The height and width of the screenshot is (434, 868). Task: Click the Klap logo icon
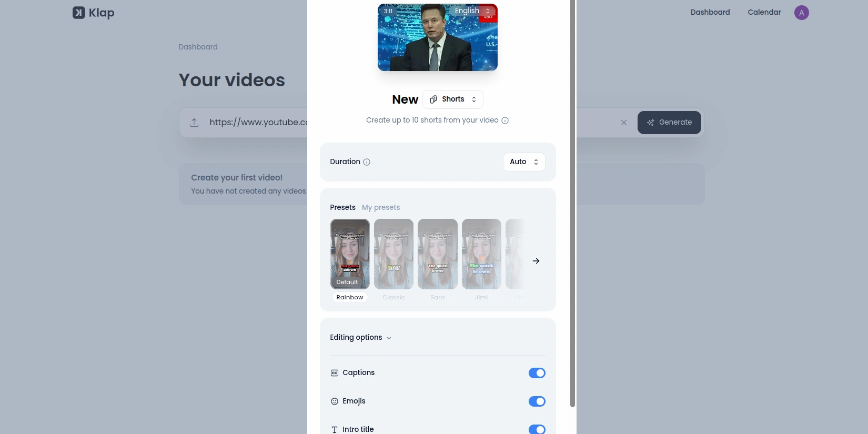click(79, 13)
